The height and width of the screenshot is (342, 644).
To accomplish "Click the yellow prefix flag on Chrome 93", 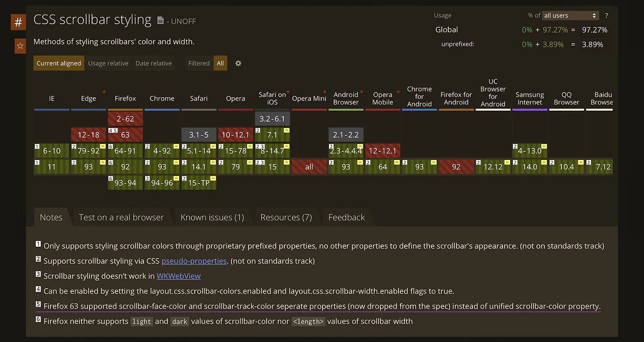I will 176,162.
